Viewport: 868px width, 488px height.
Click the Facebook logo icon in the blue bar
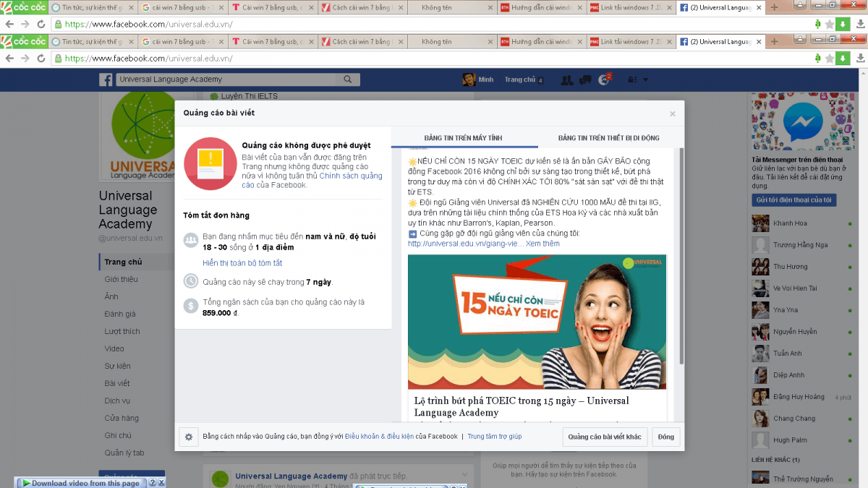106,80
